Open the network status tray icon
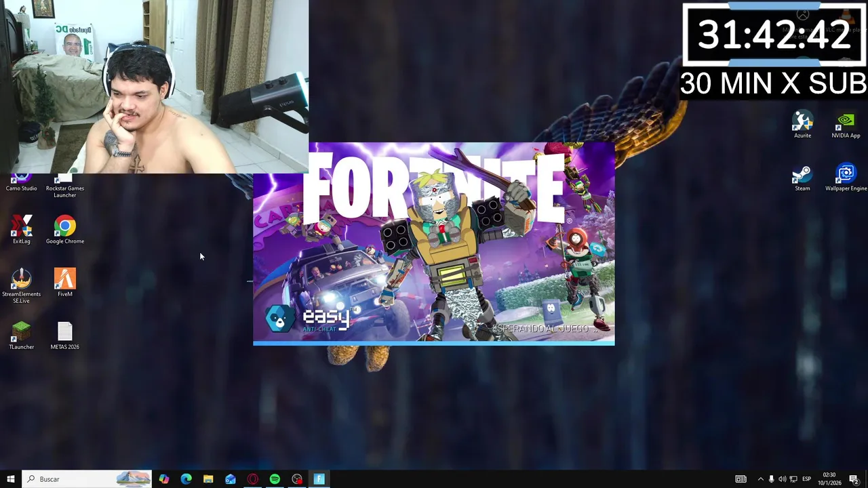This screenshot has height=488, width=868. (x=793, y=479)
